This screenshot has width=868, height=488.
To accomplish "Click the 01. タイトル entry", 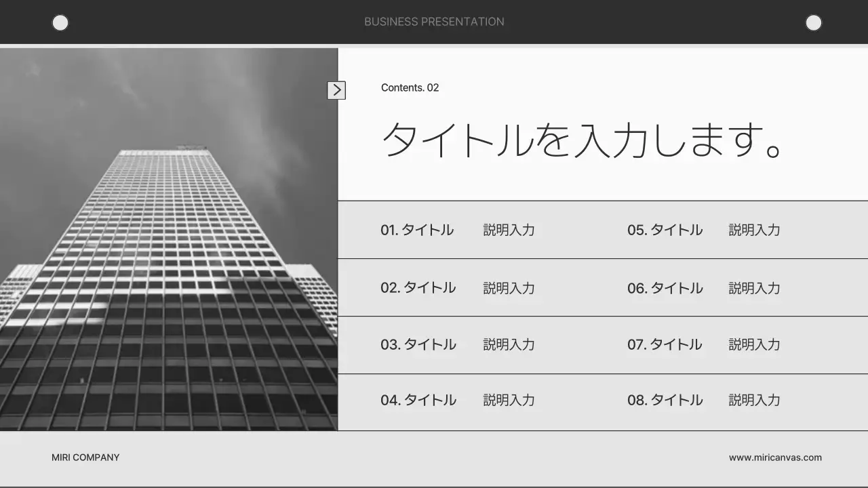I will [x=418, y=230].
